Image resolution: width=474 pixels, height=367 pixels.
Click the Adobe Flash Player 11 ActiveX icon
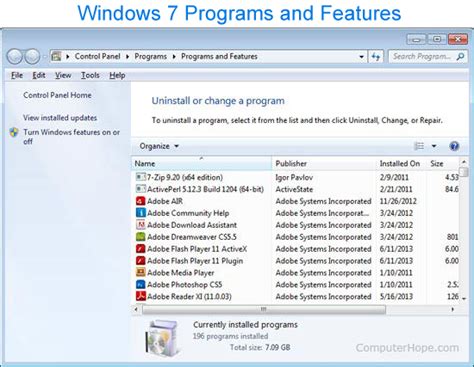tap(141, 249)
